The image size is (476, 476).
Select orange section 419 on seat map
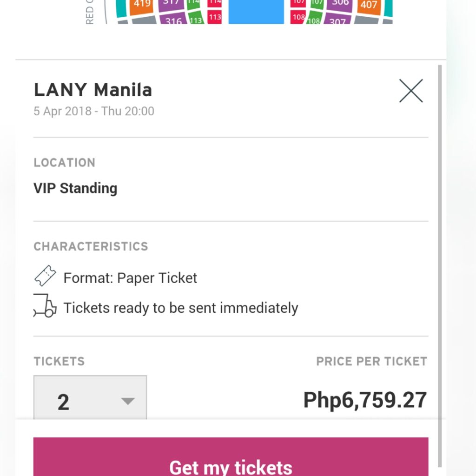pos(141,7)
